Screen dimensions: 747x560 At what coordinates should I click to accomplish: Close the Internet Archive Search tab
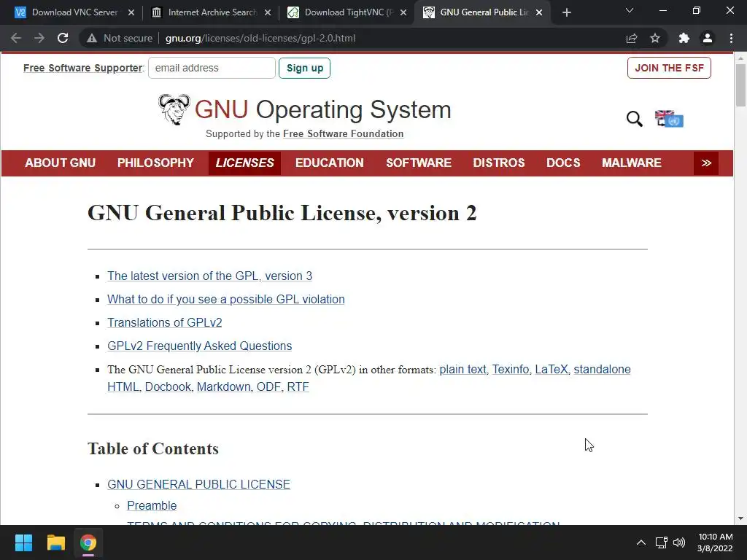click(268, 13)
